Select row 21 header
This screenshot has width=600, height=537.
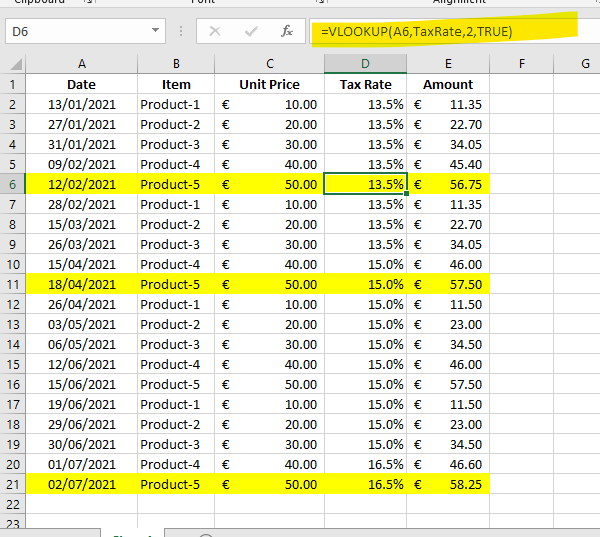(13, 484)
